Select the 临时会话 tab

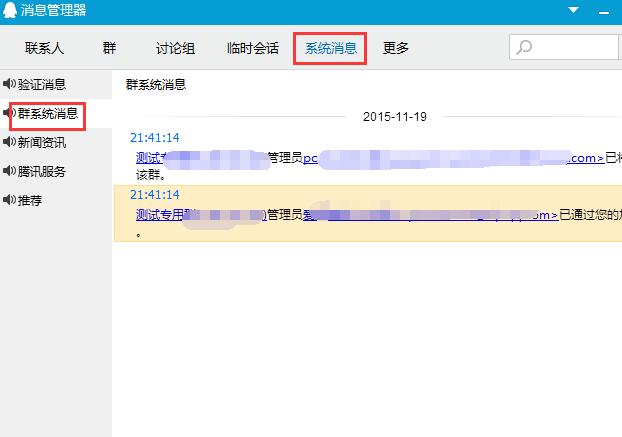[x=253, y=48]
